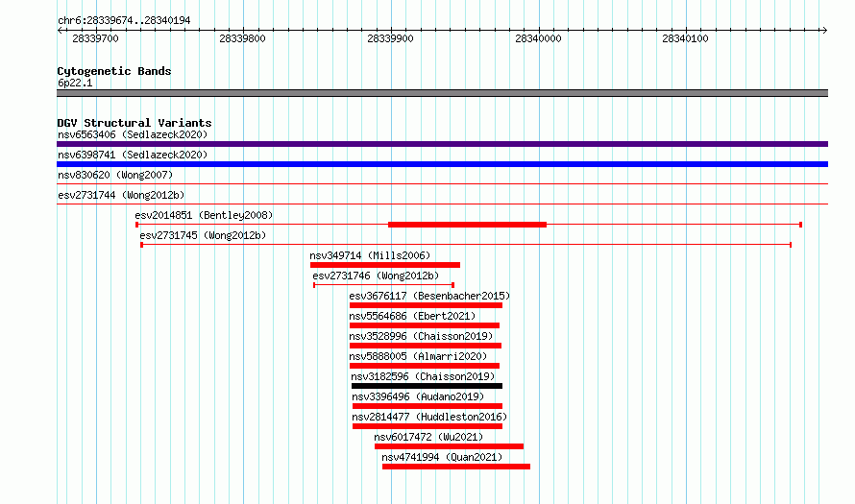Viewport: 855px width, 504px height.
Task: Select the nsv5564686 red variant bar
Action: point(425,325)
